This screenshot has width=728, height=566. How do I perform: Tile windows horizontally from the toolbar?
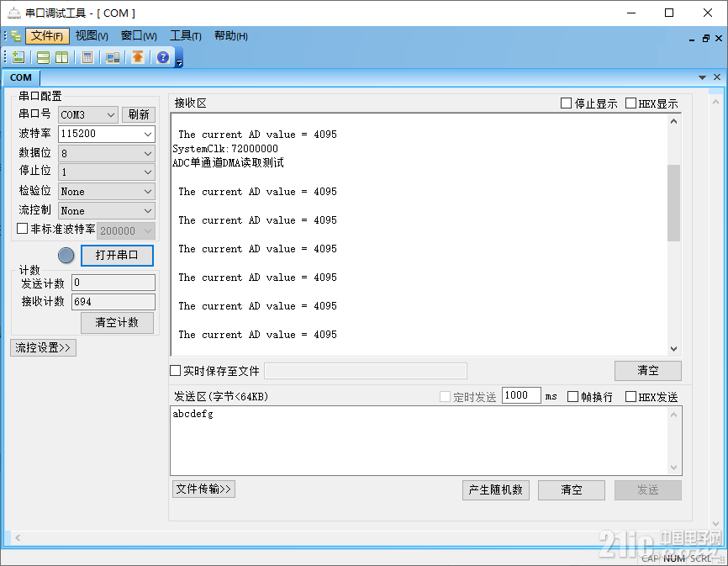(43, 57)
